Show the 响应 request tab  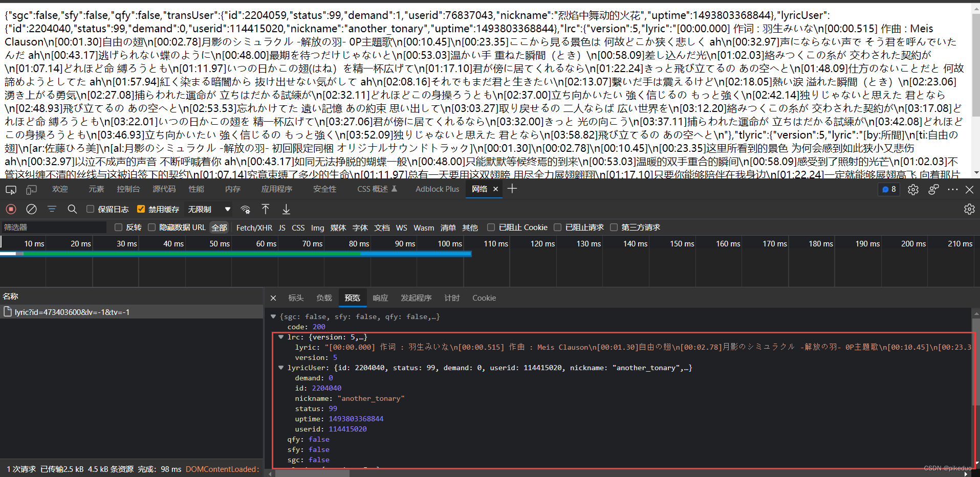point(380,298)
